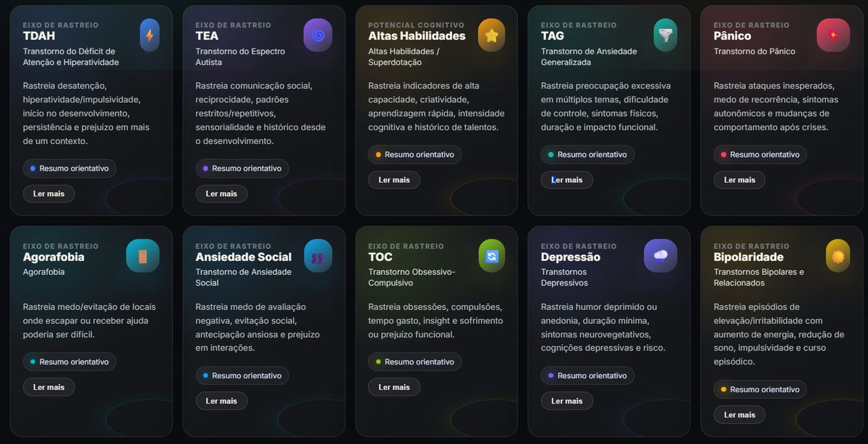Click the TAG tornado icon
Screen dimensions: 868x444
[x=665, y=35]
